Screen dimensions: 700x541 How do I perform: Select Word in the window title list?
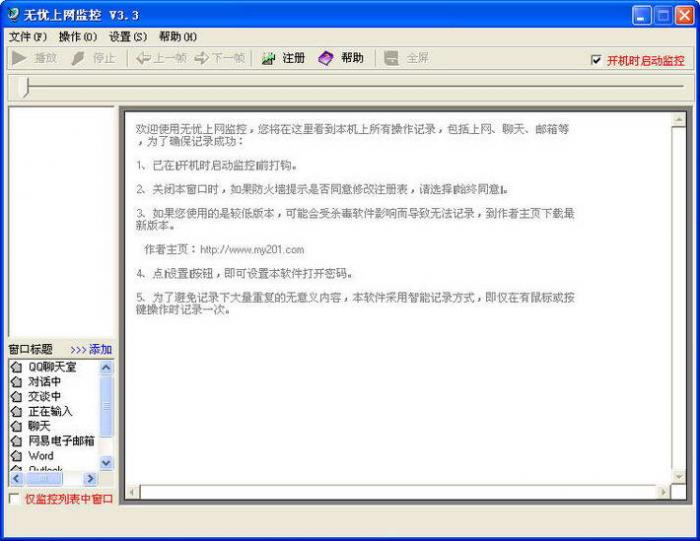coord(40,455)
